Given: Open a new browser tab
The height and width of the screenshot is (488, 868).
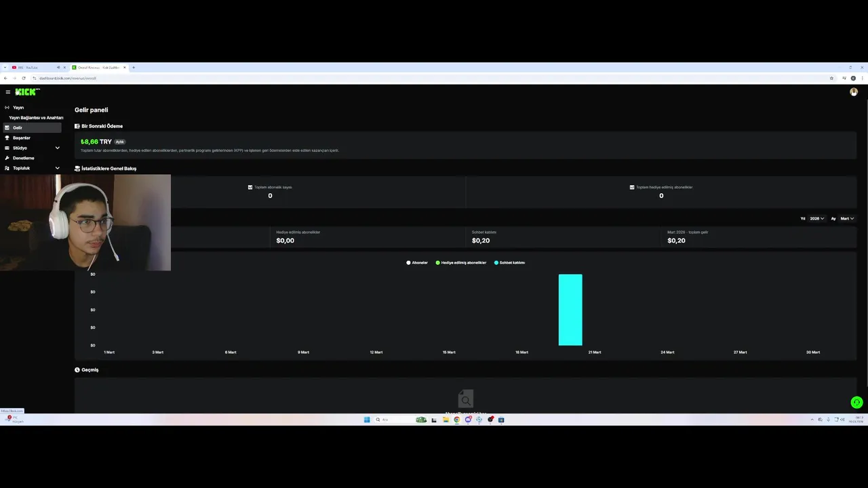Looking at the screenshot, I should [x=134, y=67].
